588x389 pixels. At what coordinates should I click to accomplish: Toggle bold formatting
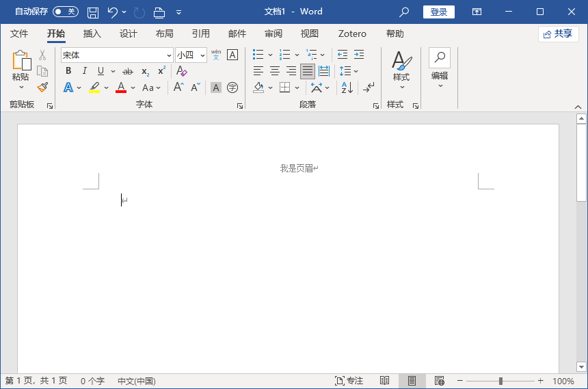(68, 70)
